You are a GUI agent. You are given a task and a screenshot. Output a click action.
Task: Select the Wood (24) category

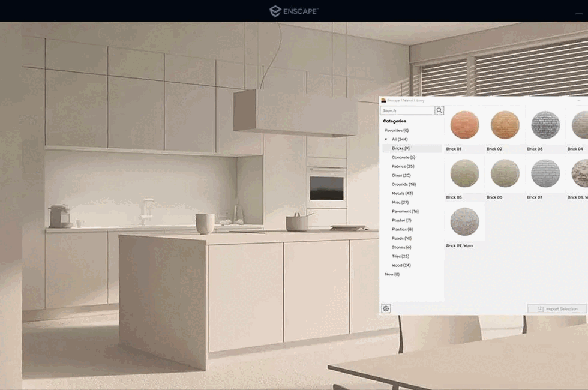click(x=401, y=265)
